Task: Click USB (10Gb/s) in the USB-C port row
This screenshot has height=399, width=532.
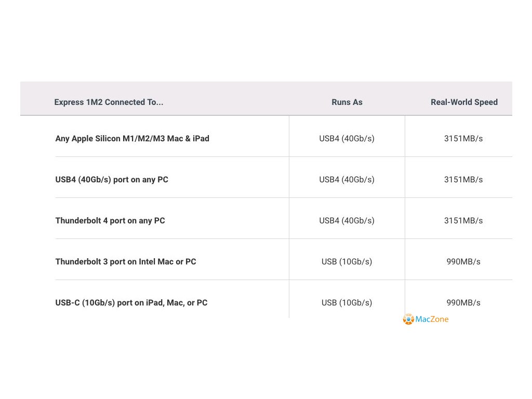Action: tap(347, 303)
